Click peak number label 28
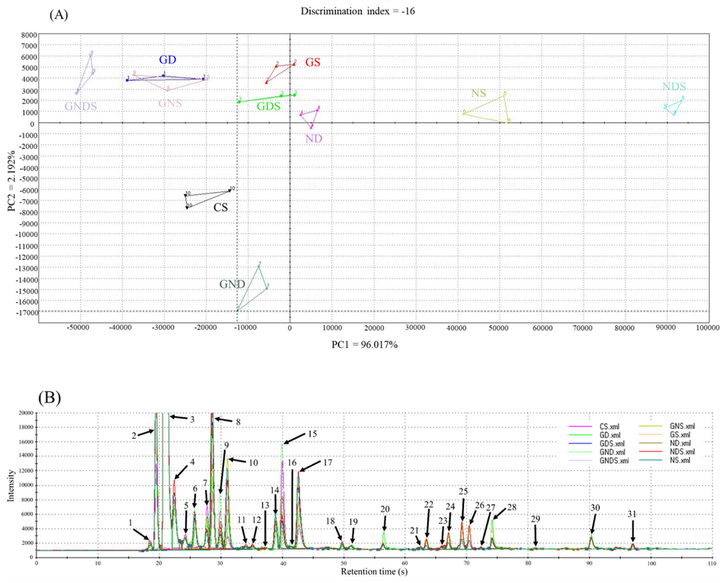 click(x=512, y=507)
